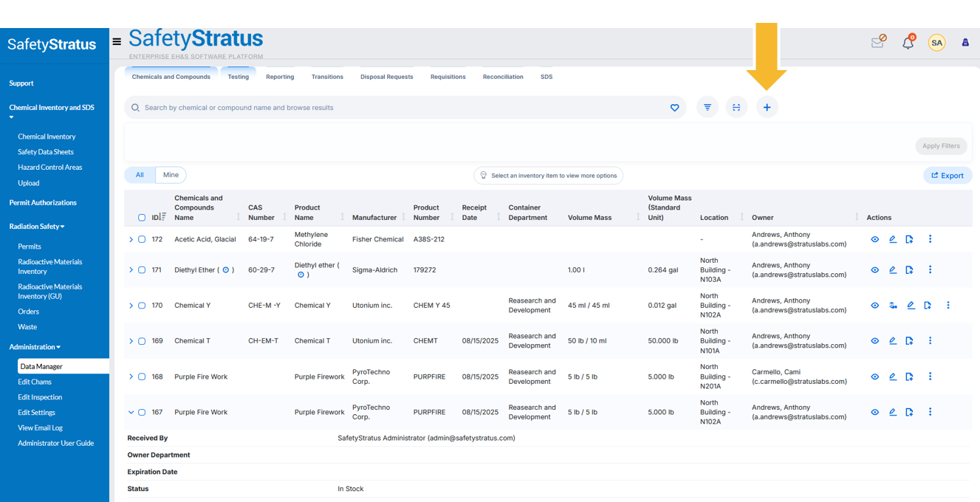
Task: Expand row 169 Chemical T details
Action: pyautogui.click(x=131, y=341)
